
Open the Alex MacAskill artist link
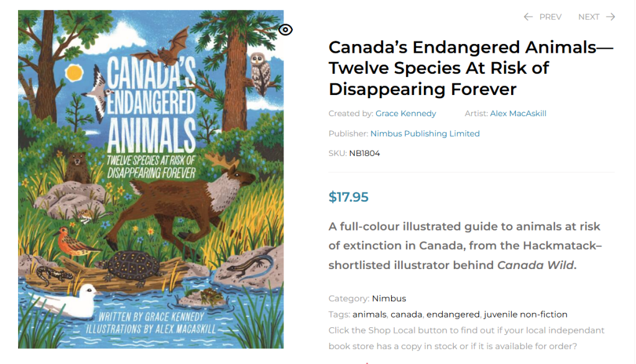click(518, 114)
